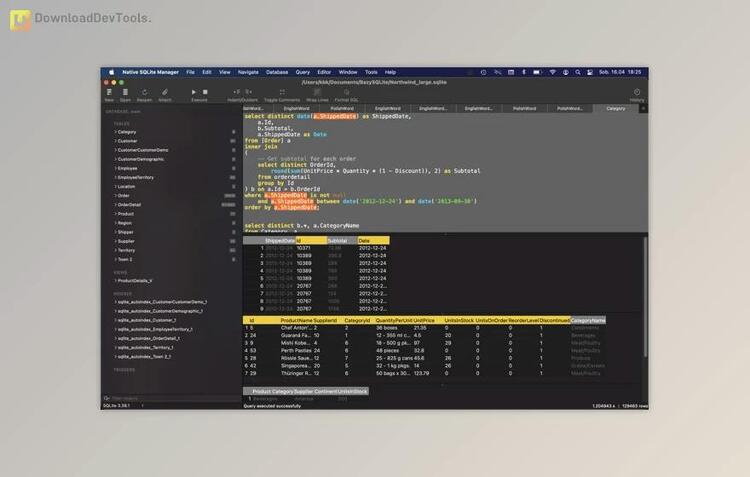Click the Wrap Lines toolbar icon
Screen dimensions: 750x477
[317, 92]
